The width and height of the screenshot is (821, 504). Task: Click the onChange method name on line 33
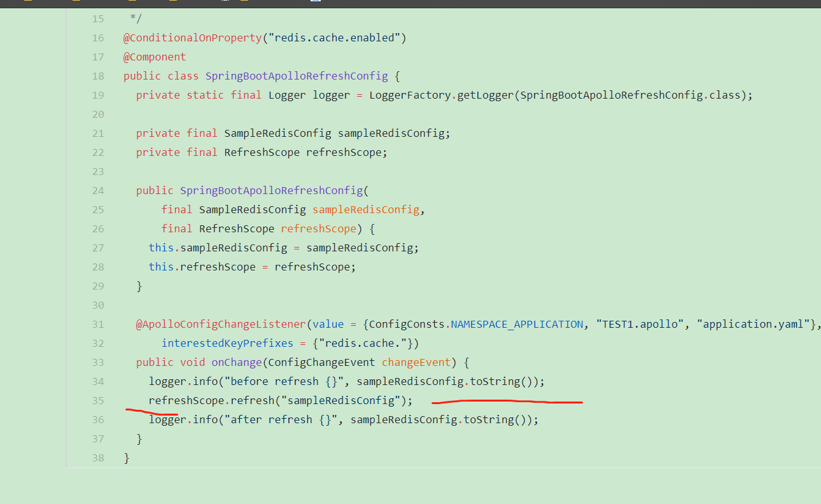236,362
